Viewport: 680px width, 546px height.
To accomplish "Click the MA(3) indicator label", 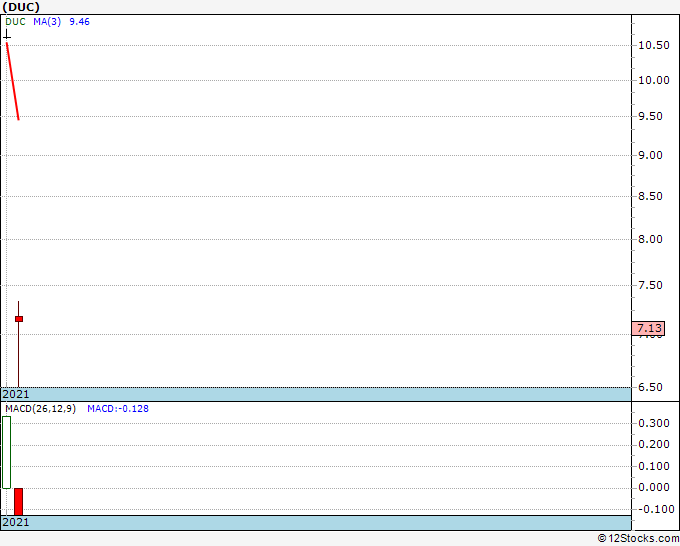I will (x=47, y=22).
